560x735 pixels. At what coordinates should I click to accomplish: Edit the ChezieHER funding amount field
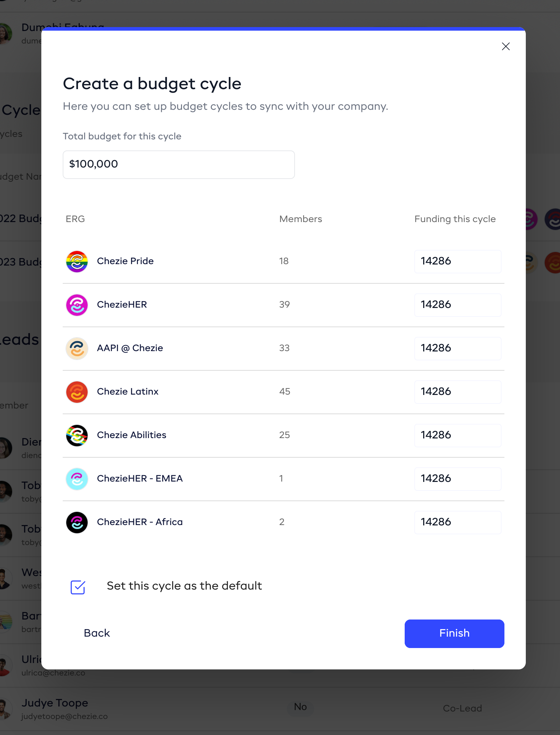pos(457,305)
